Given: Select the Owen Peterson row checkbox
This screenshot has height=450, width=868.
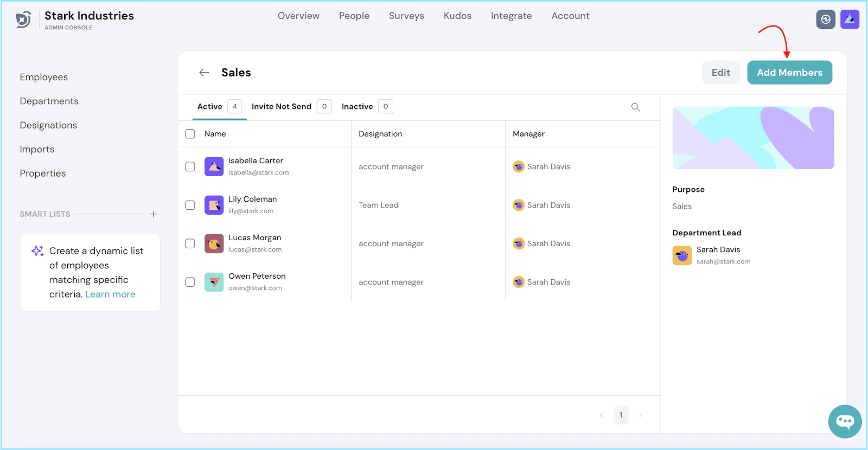Looking at the screenshot, I should tap(190, 282).
